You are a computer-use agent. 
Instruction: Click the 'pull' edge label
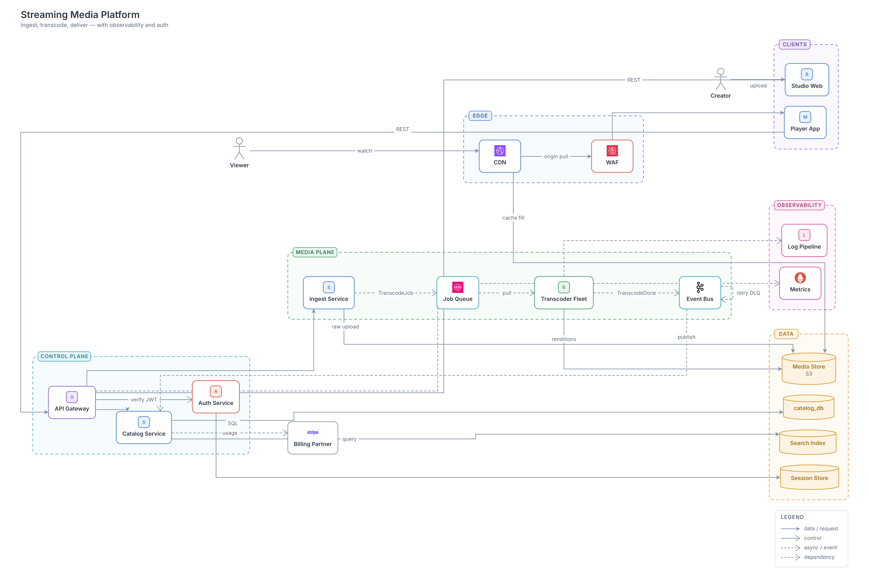(506, 293)
